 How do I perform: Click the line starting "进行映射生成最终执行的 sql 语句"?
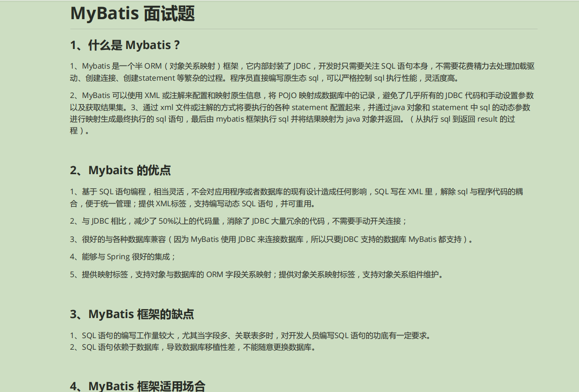pyautogui.click(x=293, y=119)
